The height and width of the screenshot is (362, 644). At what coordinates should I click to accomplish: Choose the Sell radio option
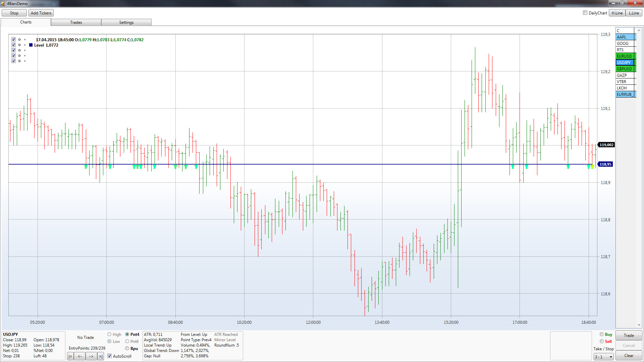[602, 342]
